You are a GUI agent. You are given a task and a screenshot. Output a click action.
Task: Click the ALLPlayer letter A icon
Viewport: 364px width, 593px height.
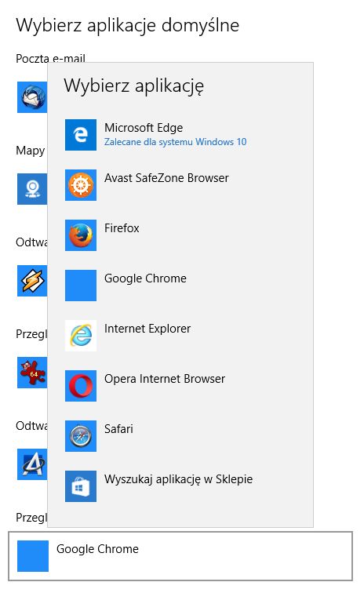[32, 464]
